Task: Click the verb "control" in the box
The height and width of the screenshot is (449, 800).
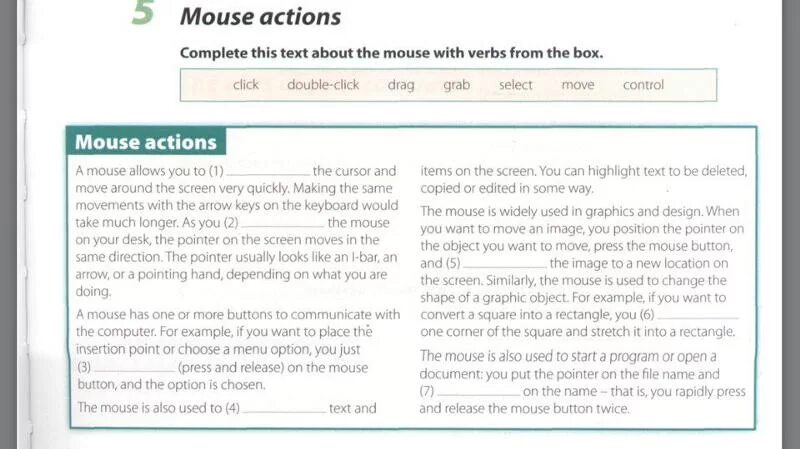Action: (643, 85)
